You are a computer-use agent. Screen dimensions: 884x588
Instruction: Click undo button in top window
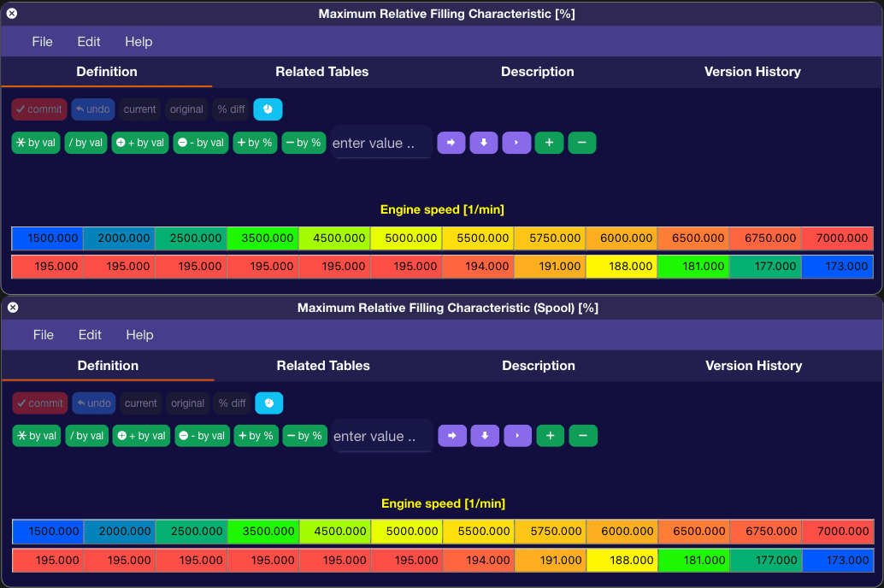tap(93, 109)
